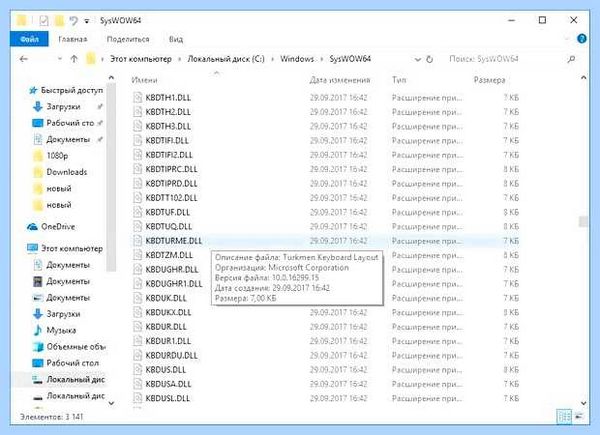Select file KBDUK.DLL
600x435 pixels.
coord(166,298)
